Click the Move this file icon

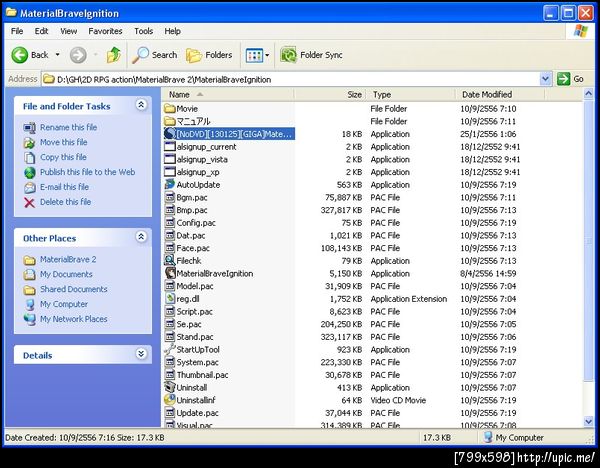pos(29,142)
